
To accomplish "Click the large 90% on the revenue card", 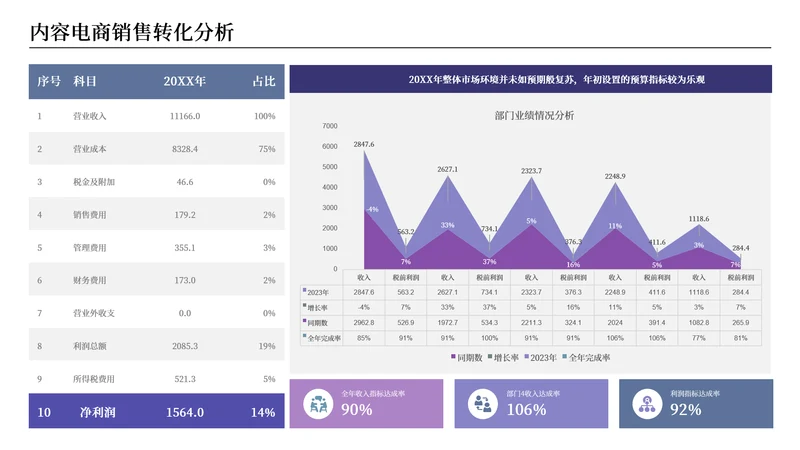I will [x=357, y=410].
